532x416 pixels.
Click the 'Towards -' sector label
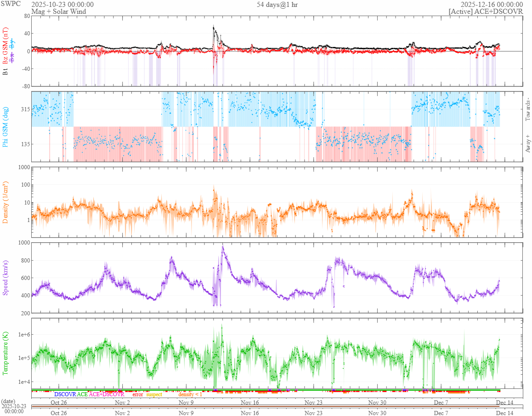[x=527, y=109]
